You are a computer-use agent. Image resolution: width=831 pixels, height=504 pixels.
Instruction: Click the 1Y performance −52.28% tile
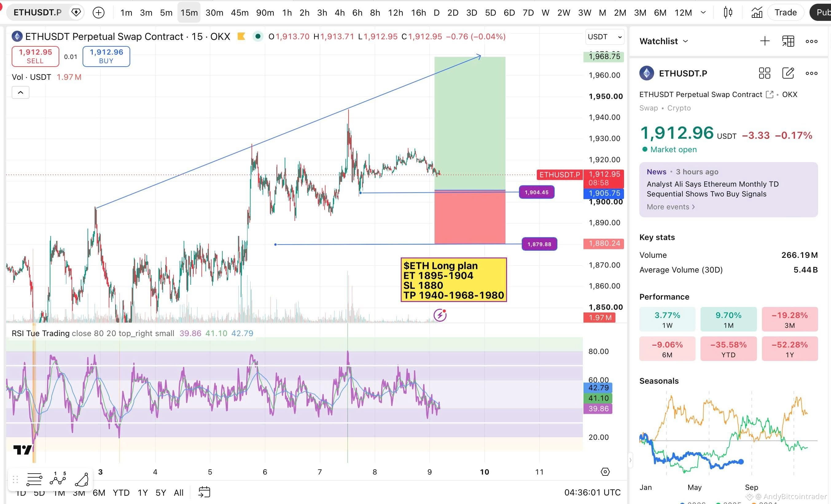pyautogui.click(x=790, y=349)
